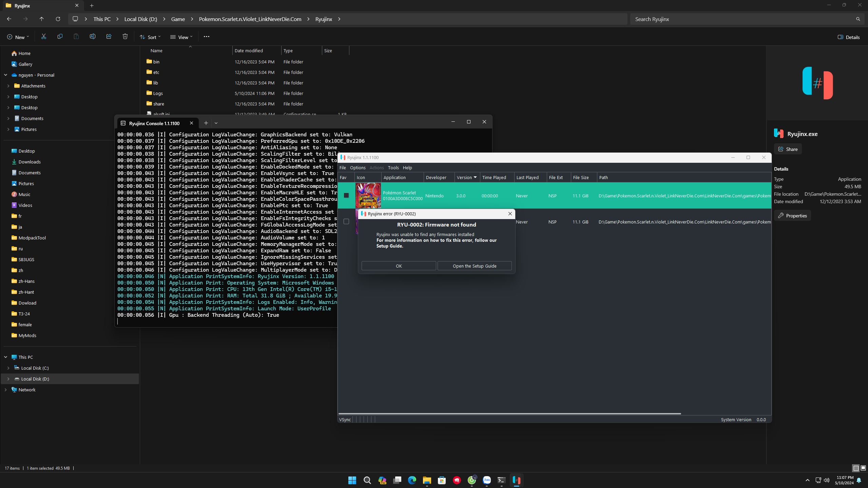Open console tab dropdown arrow
The image size is (868, 488).
(x=216, y=123)
